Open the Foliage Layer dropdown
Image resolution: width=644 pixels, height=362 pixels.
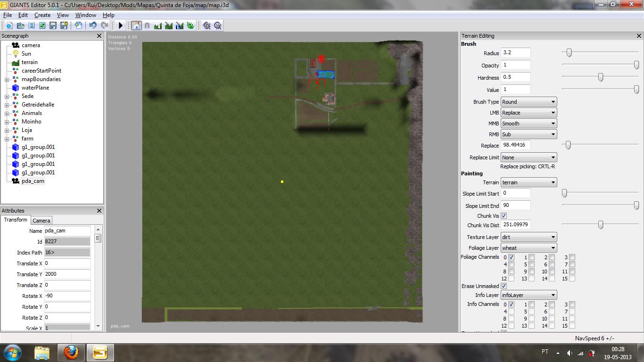point(528,248)
